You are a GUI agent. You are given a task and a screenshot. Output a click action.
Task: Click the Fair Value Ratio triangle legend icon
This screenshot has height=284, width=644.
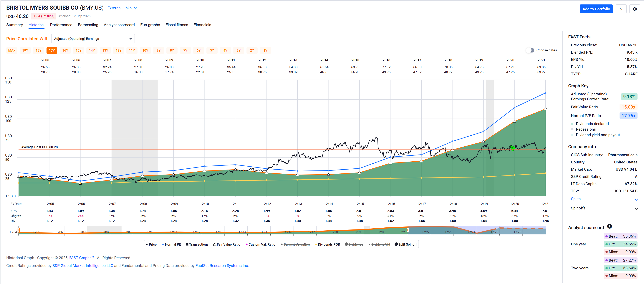coord(215,244)
